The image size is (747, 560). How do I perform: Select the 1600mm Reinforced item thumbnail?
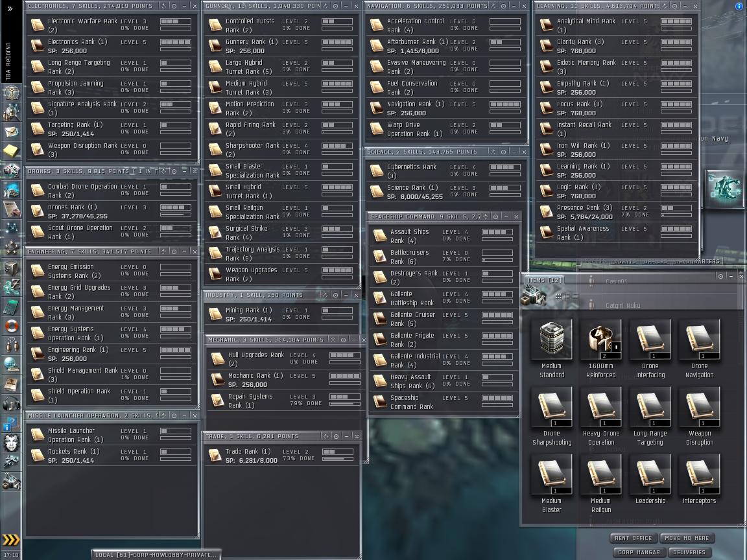tap(600, 339)
